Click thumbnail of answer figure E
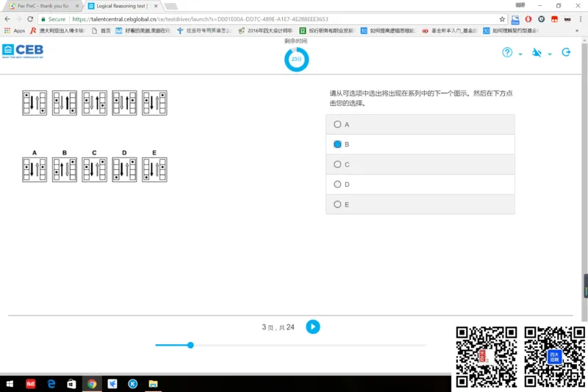The width and height of the screenshot is (588, 392). 154,170
